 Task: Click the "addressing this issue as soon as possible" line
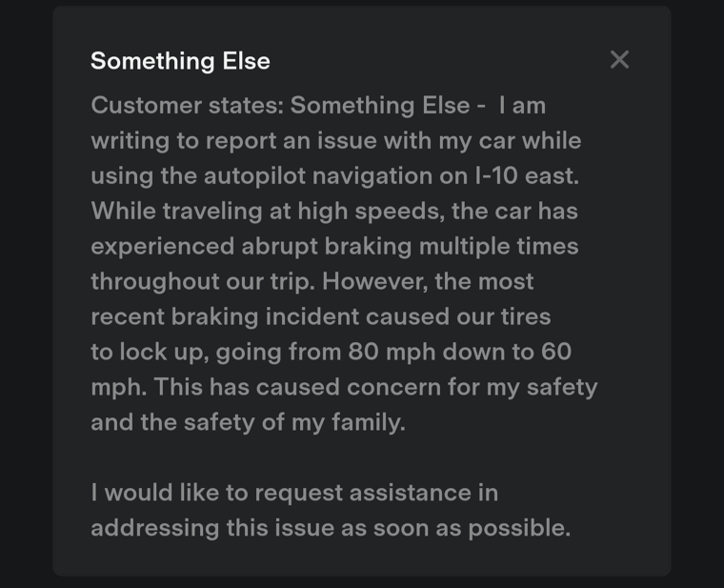pos(331,528)
